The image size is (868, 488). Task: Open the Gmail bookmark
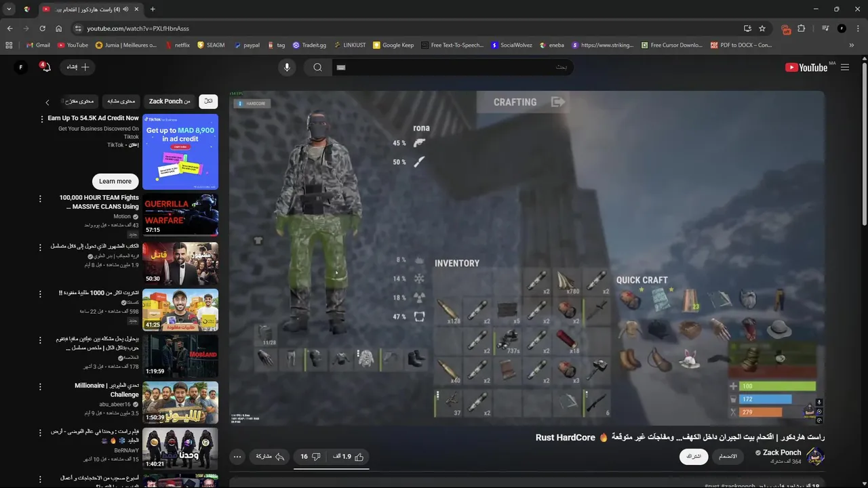point(38,45)
